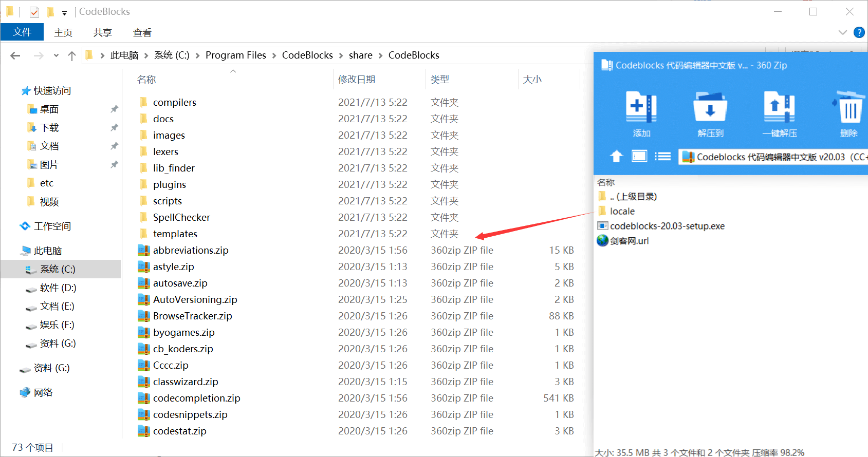Viewport: 868px width, 457px height.
Task: Open the quick access toolbar customize dropdown
Action: (64, 13)
